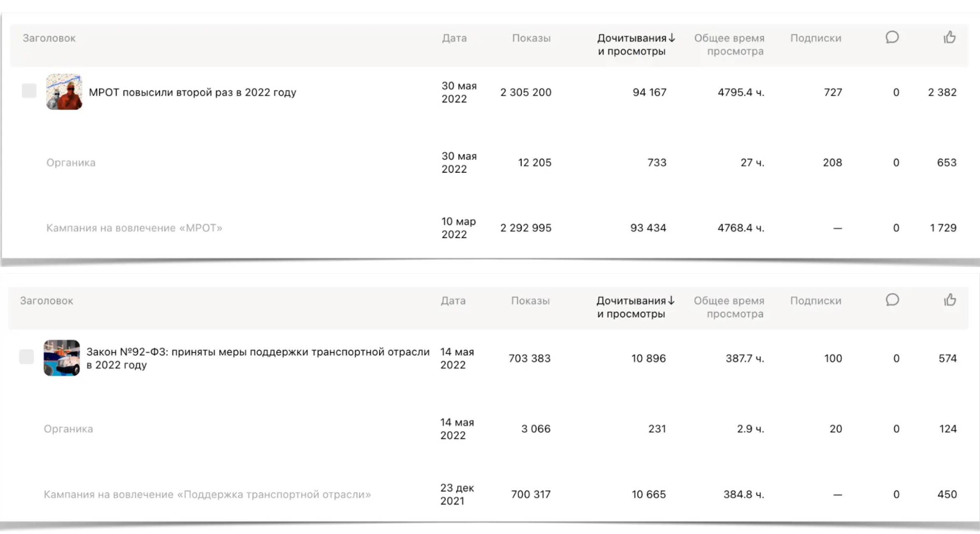The width and height of the screenshot is (980, 534).
Task: Open the МРОТ article thumbnail image
Action: pyautogui.click(x=64, y=92)
